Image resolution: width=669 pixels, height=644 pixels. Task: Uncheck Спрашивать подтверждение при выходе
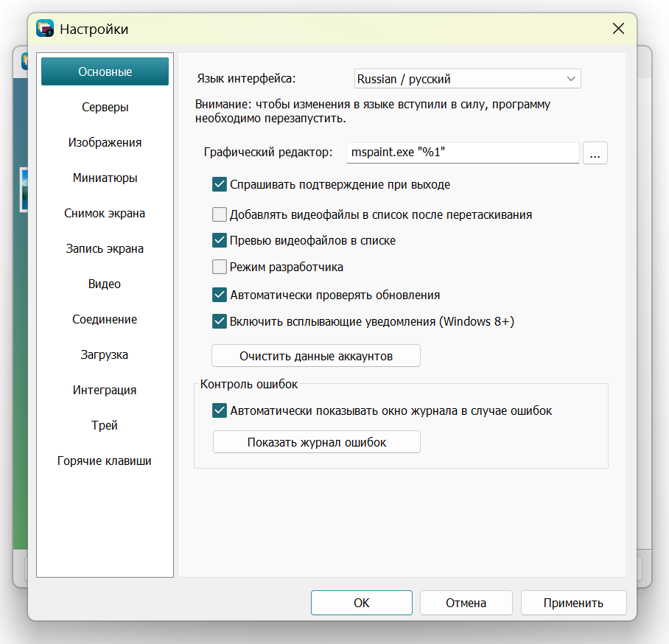tap(220, 184)
